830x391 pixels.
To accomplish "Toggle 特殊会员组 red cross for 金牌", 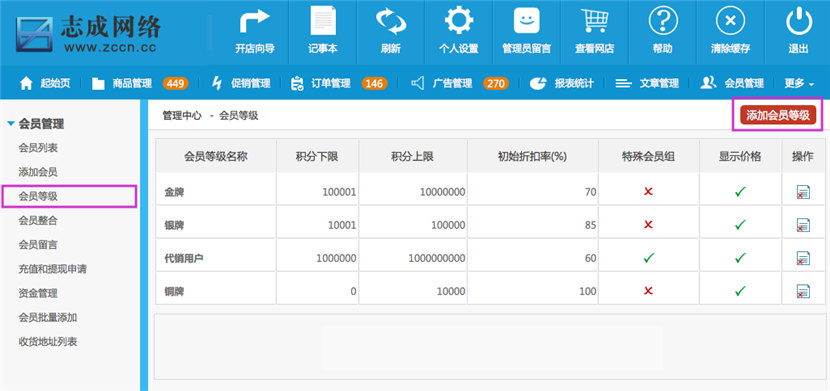I will click(x=648, y=192).
